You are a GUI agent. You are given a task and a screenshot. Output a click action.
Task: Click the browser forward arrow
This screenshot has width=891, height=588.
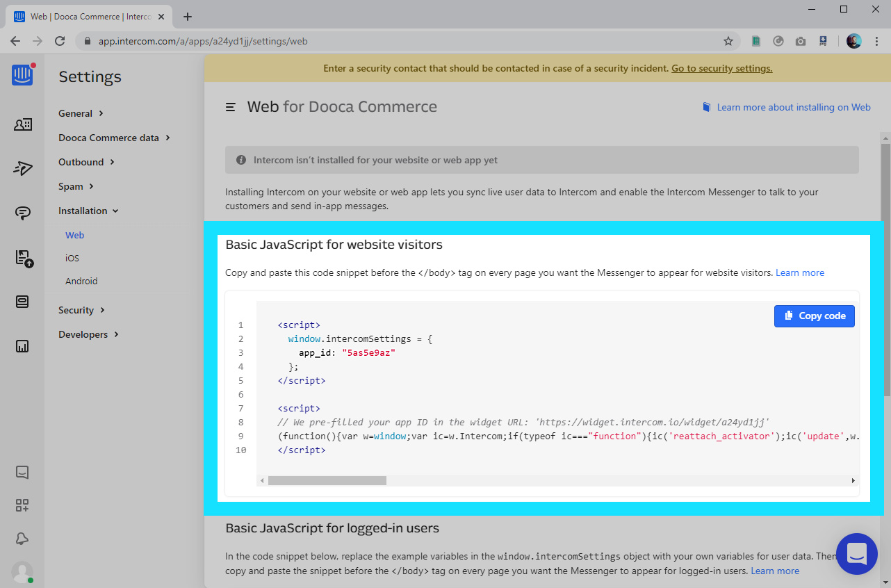coord(38,41)
